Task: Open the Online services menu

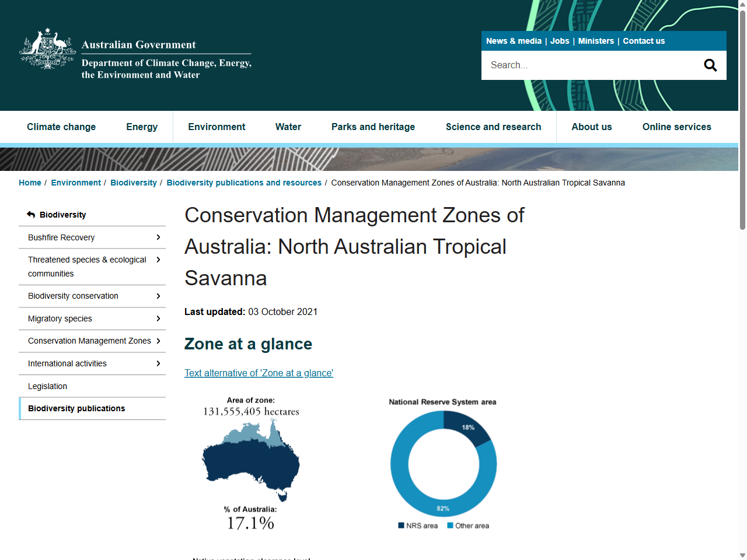Action: coord(676,127)
